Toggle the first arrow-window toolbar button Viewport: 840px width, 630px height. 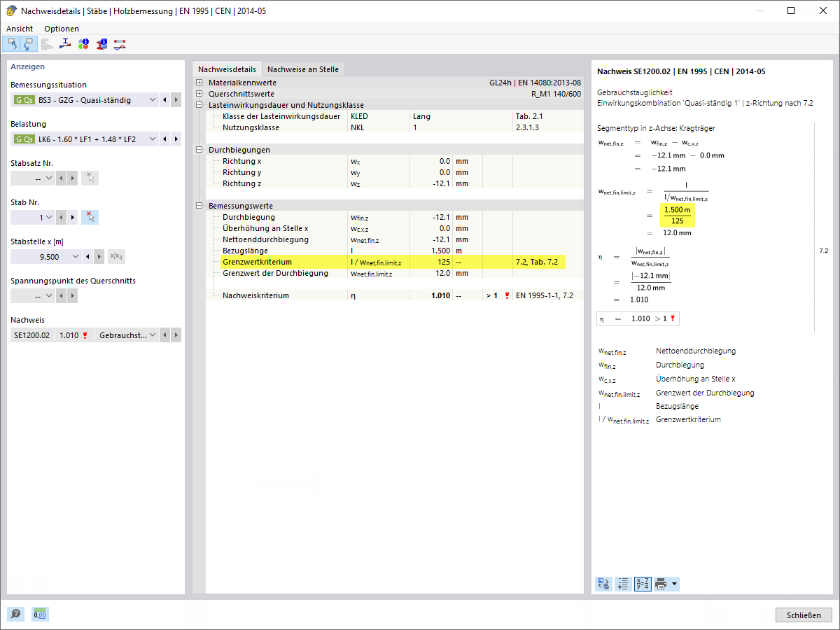tap(11, 44)
